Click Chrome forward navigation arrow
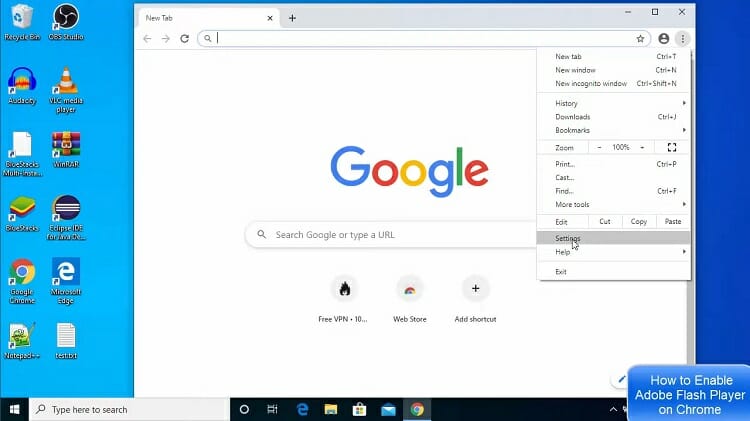 coord(165,39)
